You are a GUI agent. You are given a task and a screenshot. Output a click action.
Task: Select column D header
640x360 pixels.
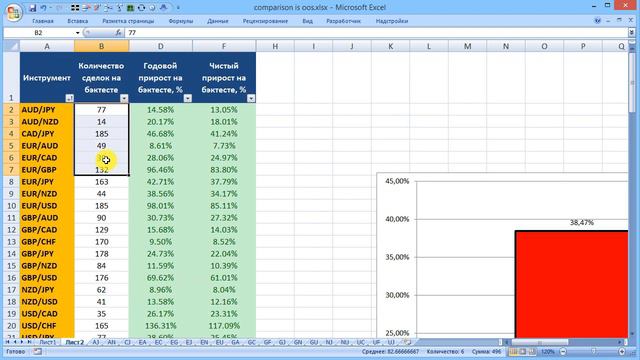click(160, 46)
